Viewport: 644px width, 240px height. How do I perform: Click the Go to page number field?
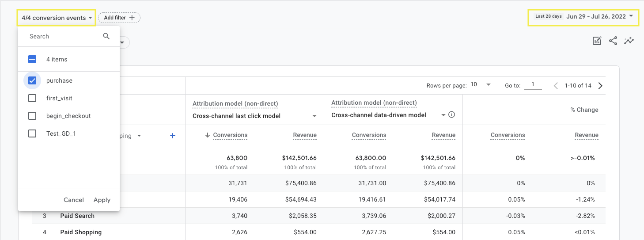point(533,85)
